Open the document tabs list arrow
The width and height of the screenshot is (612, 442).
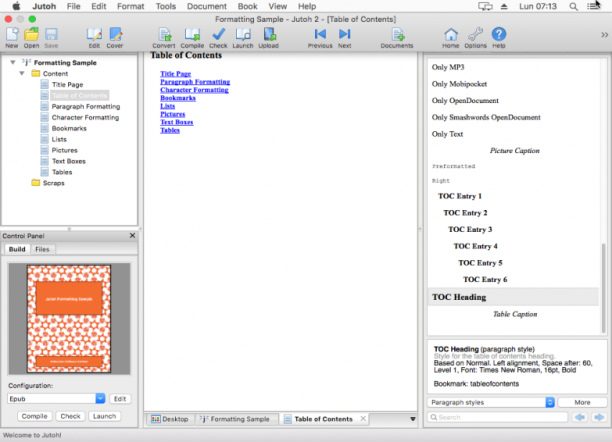(413, 419)
